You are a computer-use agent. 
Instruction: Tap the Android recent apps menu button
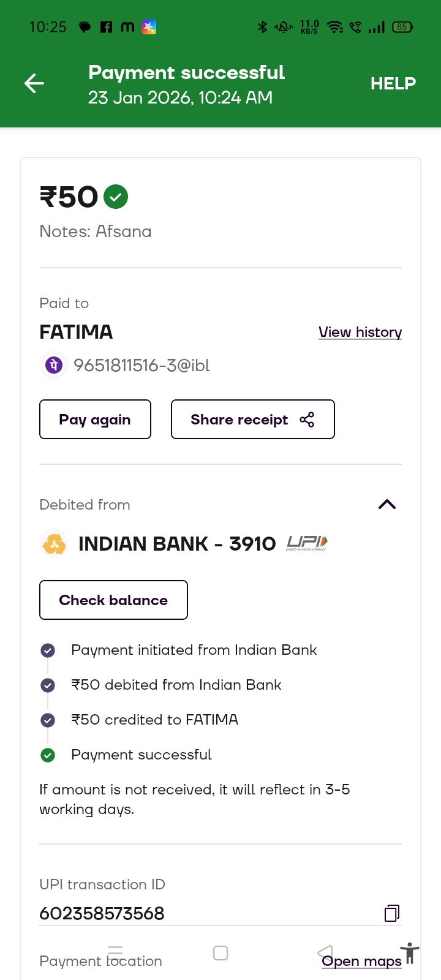115,952
